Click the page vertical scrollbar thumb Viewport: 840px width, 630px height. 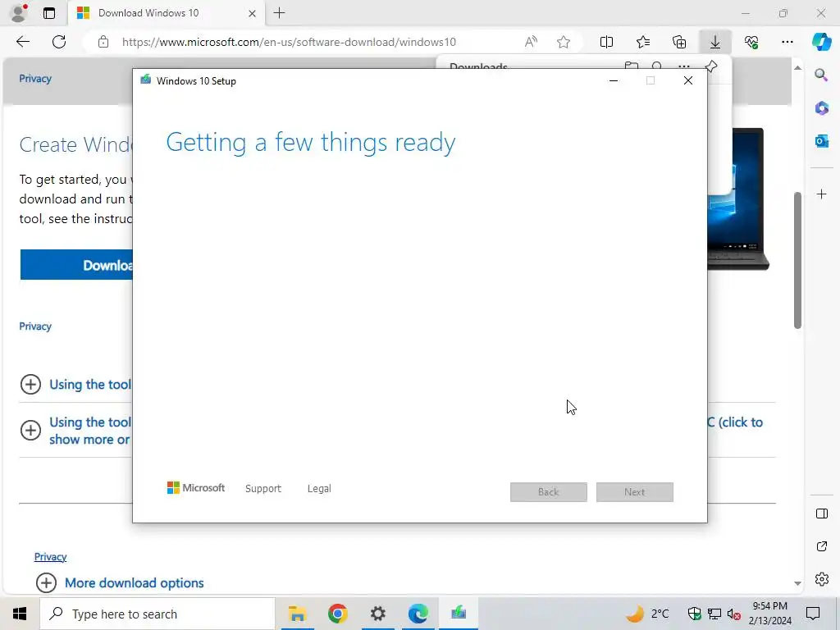(x=797, y=260)
